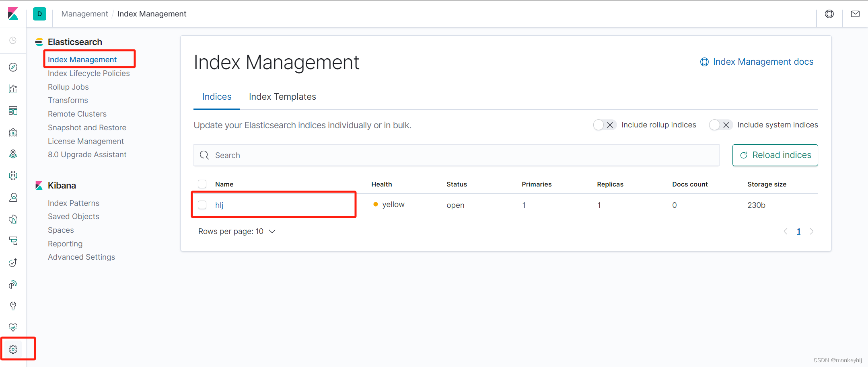Select the checkbox for index hlj
This screenshot has width=868, height=367.
(x=202, y=205)
